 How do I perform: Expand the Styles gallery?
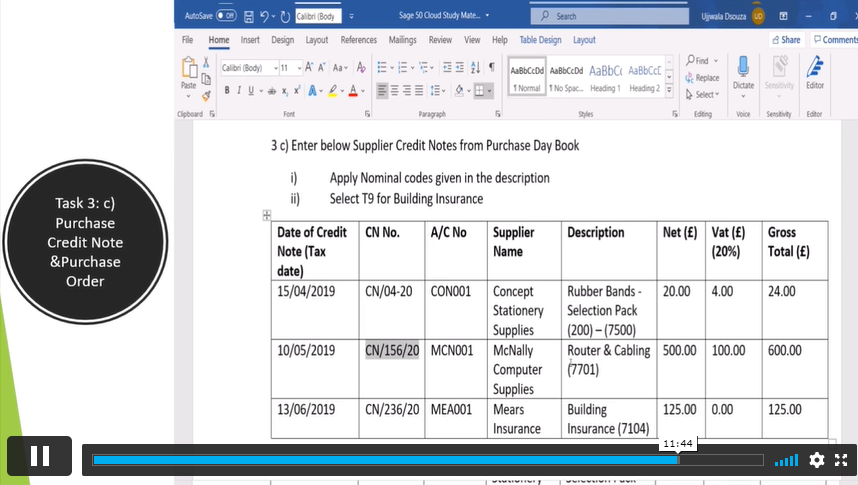[669, 90]
